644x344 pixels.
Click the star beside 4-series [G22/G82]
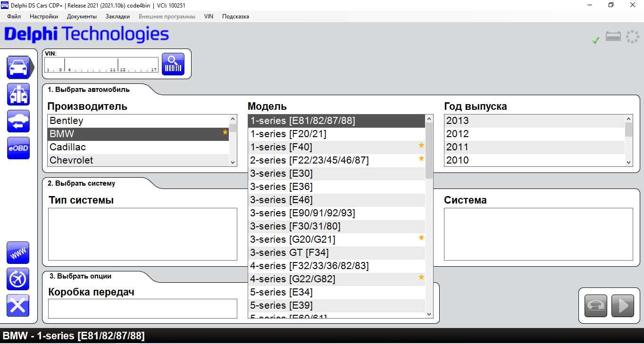[x=421, y=278]
